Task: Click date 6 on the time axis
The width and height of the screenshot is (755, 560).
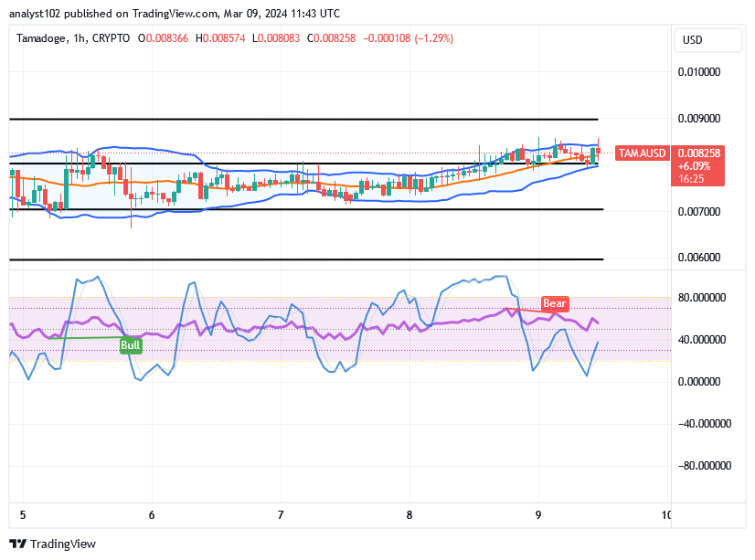Action: [x=152, y=515]
